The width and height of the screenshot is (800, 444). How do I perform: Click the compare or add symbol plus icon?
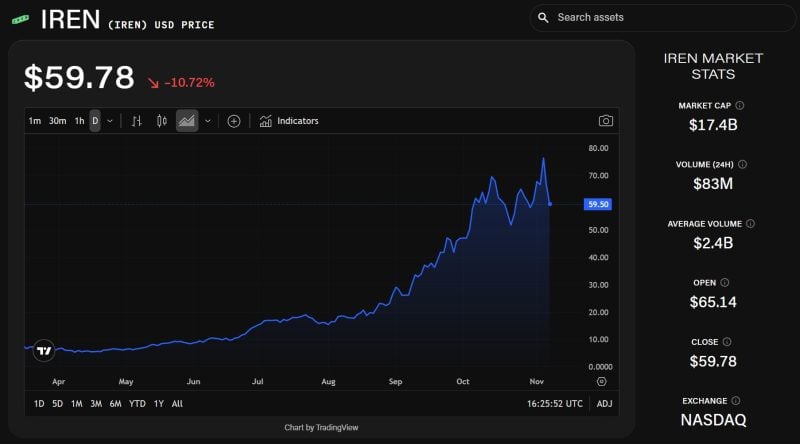click(234, 121)
